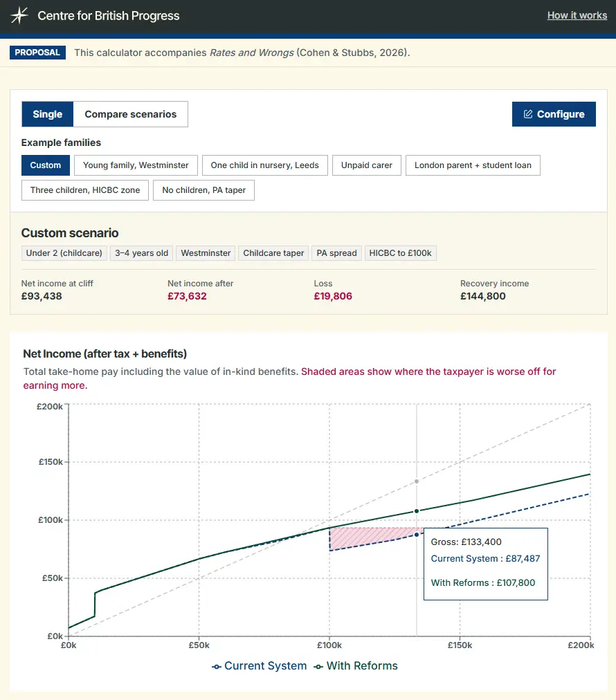This screenshot has height=700, width=616.
Task: Select the Custom scenario option
Action: point(45,165)
